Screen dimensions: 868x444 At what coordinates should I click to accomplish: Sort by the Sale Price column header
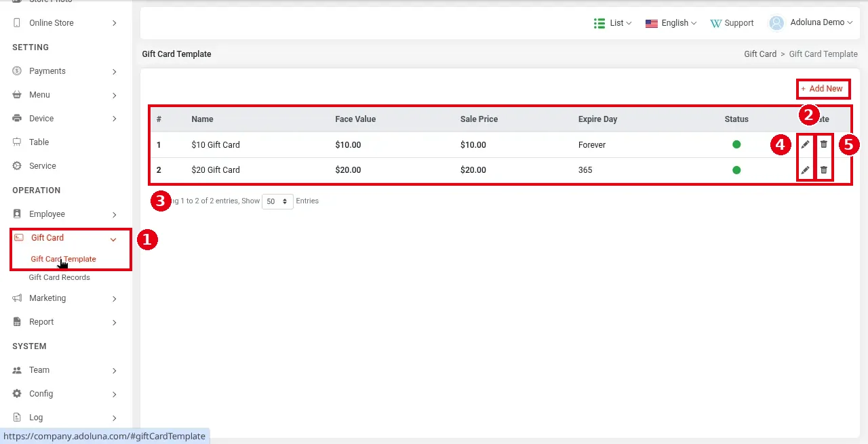coord(479,119)
